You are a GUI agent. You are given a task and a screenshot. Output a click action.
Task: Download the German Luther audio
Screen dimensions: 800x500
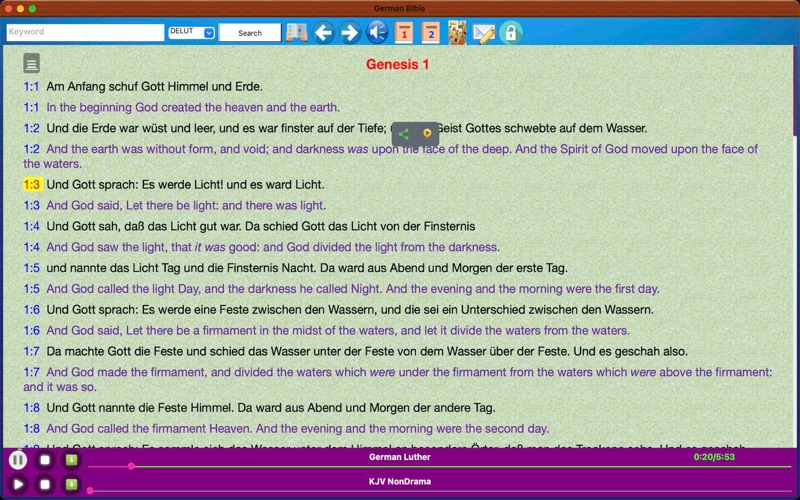point(71,460)
